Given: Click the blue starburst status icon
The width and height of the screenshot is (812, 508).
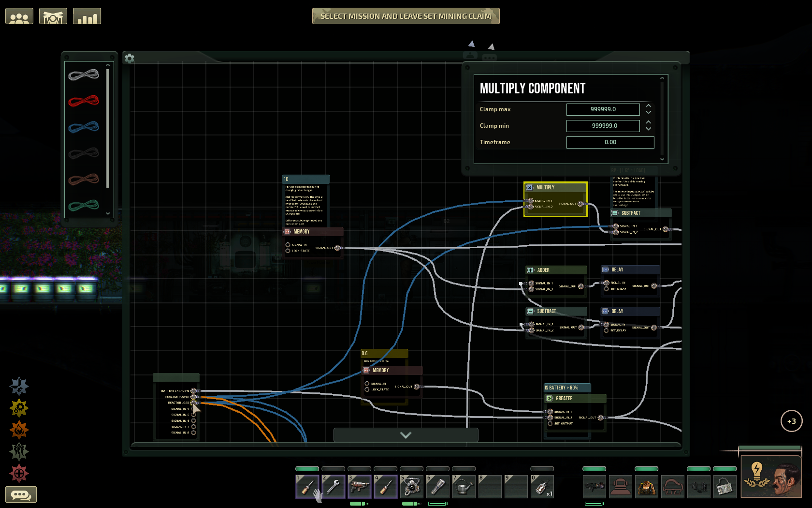Looking at the screenshot, I should 19,386.
